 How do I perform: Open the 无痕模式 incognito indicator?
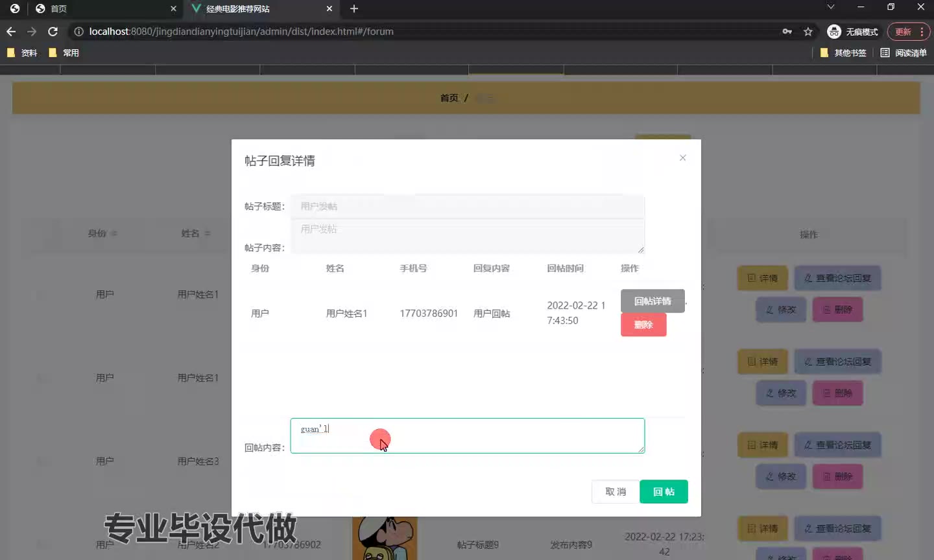853,31
